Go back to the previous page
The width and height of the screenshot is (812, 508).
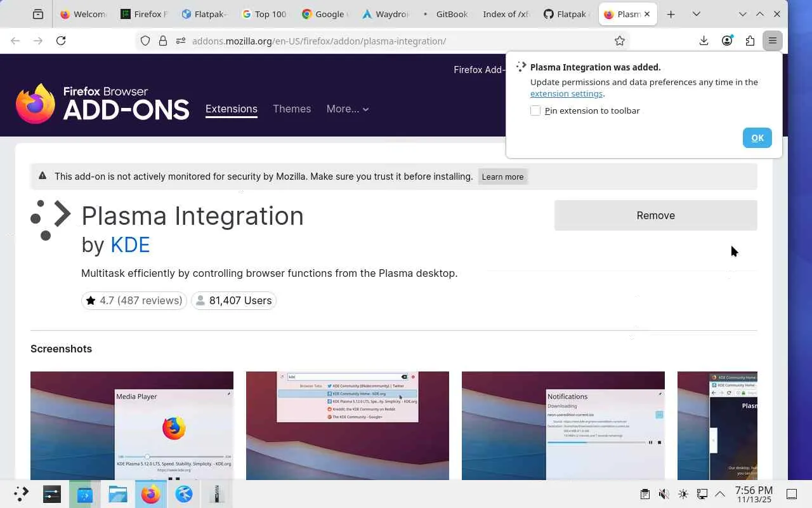pos(15,41)
